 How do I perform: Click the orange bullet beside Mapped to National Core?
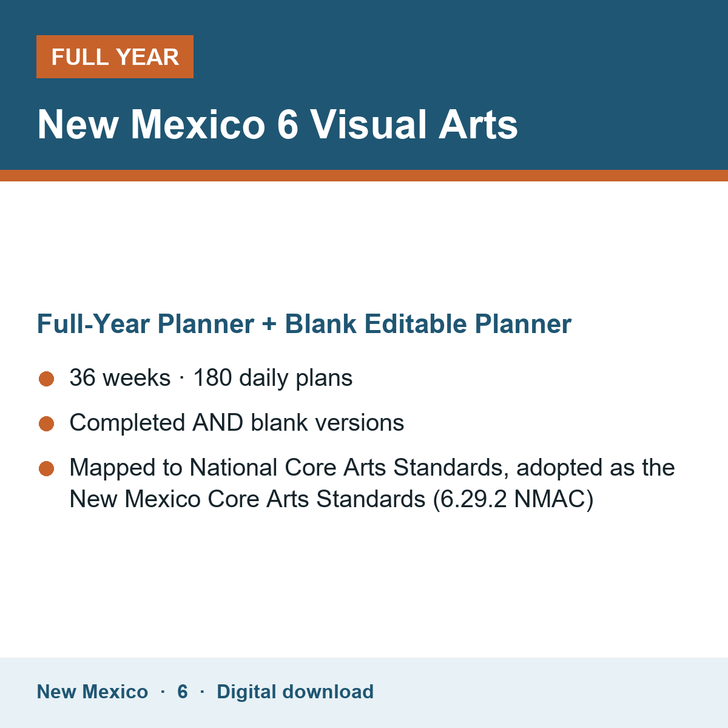pos(47,468)
